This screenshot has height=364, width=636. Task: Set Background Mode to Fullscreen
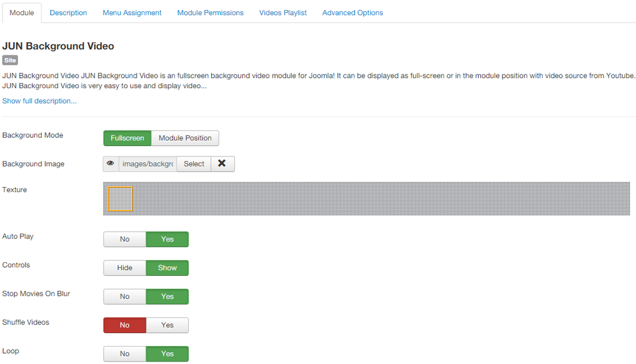(127, 138)
